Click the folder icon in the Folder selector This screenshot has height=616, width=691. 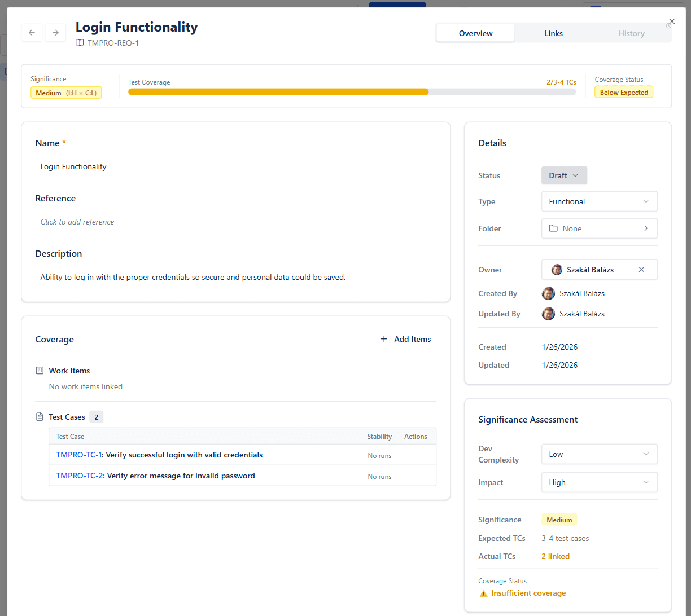pyautogui.click(x=553, y=228)
